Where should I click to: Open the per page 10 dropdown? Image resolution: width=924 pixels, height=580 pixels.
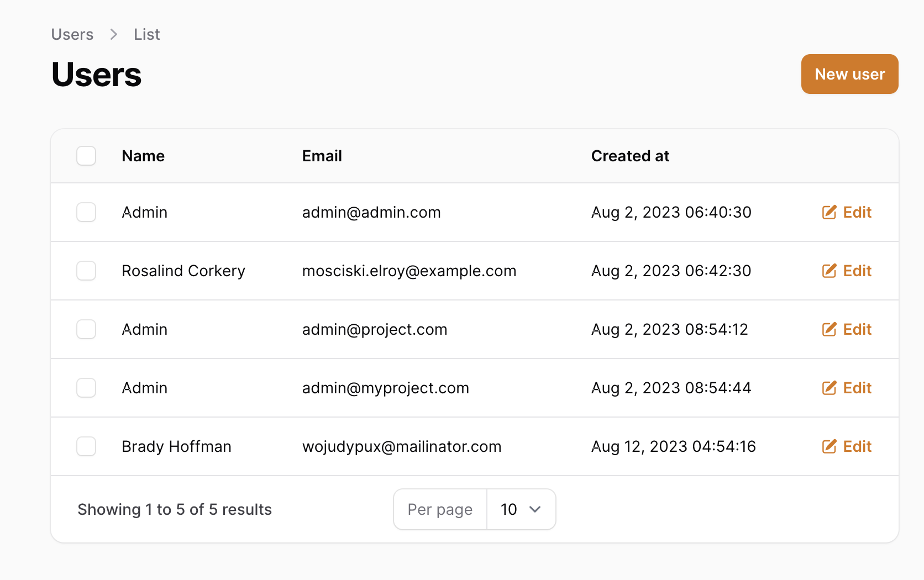point(521,509)
